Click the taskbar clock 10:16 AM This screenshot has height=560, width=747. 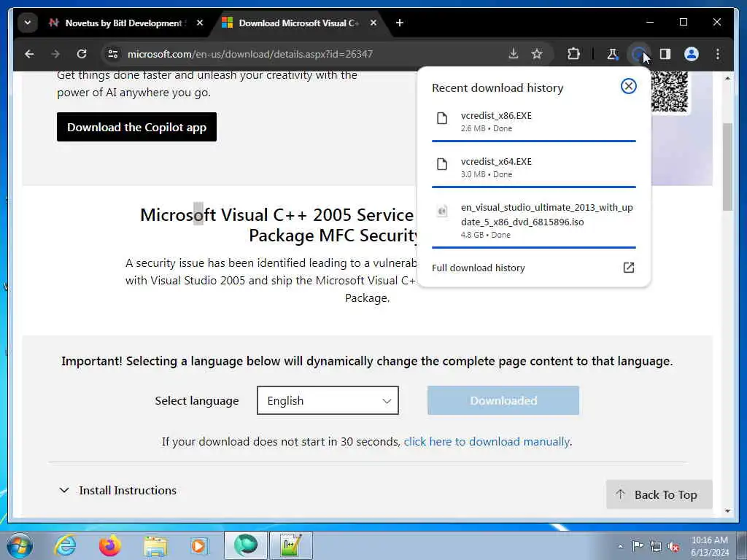709,540
